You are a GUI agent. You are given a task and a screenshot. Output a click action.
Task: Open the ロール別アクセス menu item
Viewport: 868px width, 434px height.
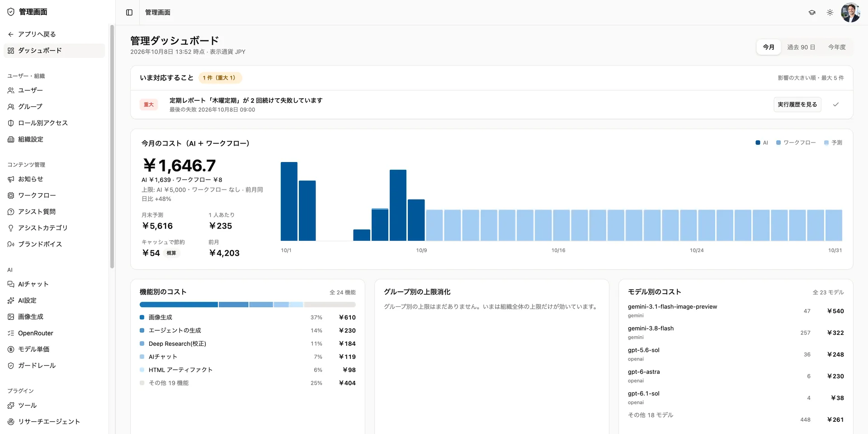click(54, 123)
